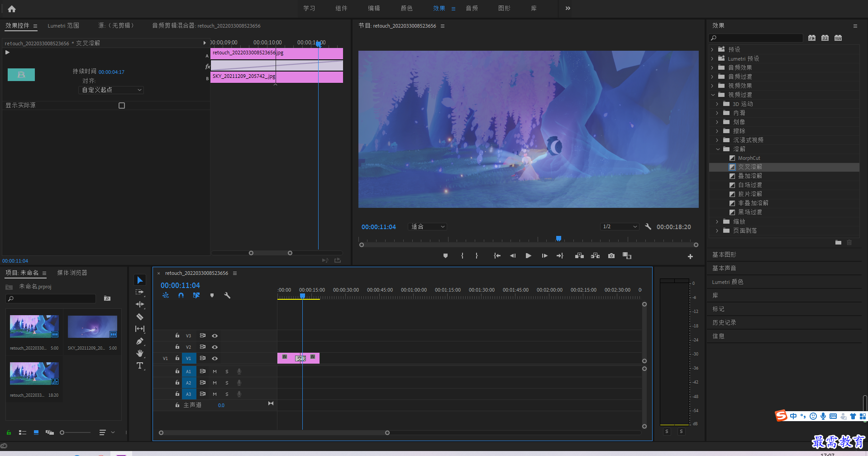Mute audio track A3

(215, 394)
